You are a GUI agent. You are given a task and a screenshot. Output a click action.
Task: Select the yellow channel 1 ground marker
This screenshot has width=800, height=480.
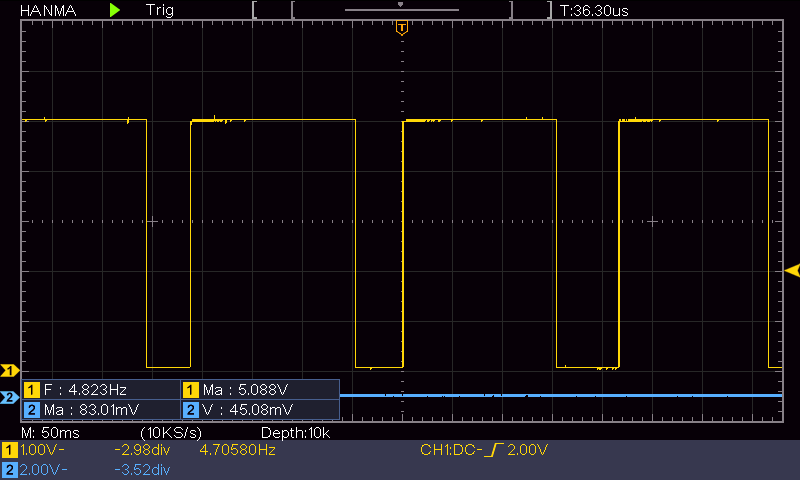(9, 370)
